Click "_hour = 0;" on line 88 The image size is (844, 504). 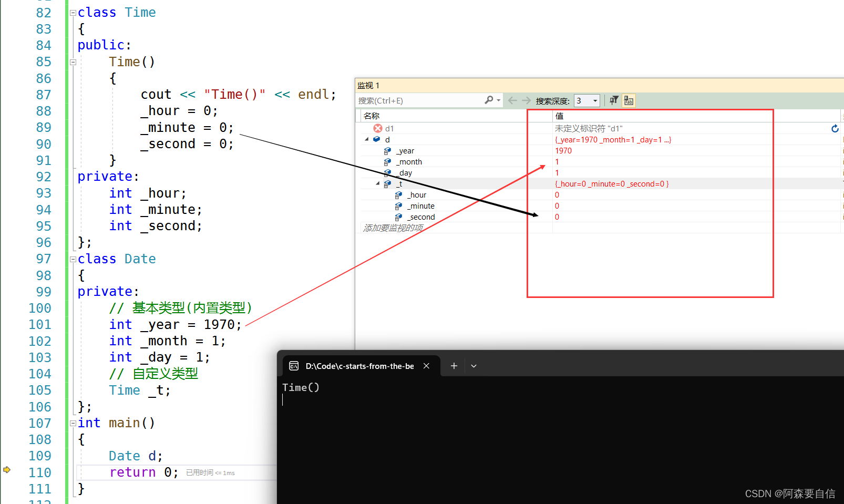(x=179, y=111)
